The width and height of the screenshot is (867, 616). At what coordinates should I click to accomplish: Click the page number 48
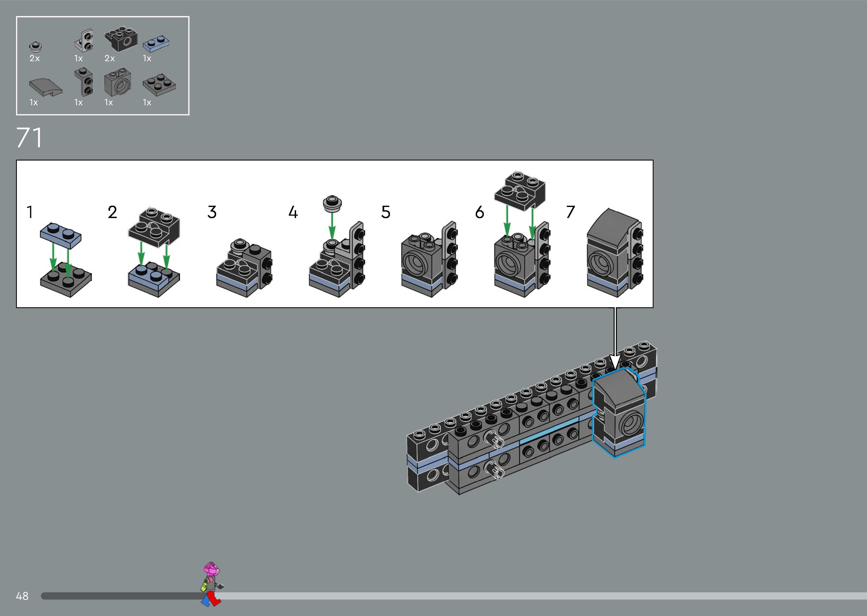coord(22,596)
